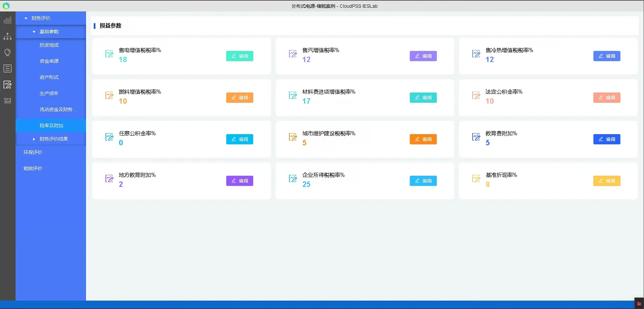Click the value 0 under 任意公积金率%
Screen dimensions: 644x309
pos(121,143)
